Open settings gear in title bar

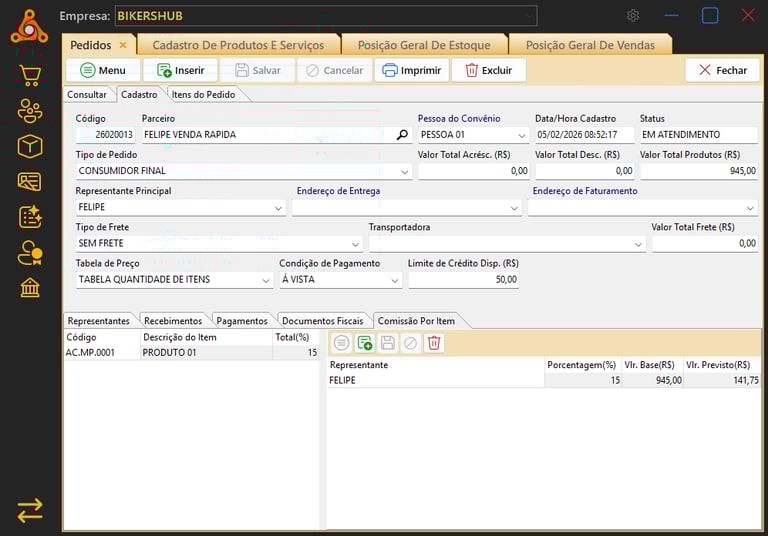coord(633,16)
